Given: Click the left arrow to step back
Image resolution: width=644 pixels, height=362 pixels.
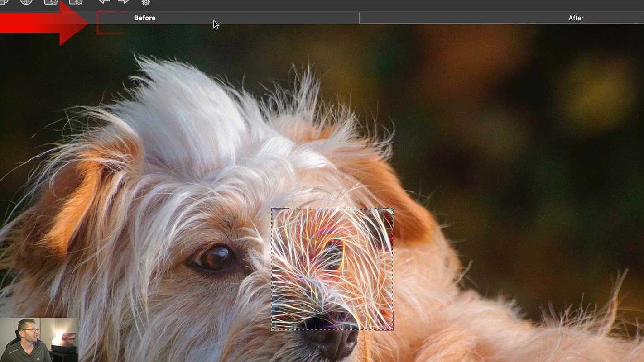Looking at the screenshot, I should coord(104,1).
